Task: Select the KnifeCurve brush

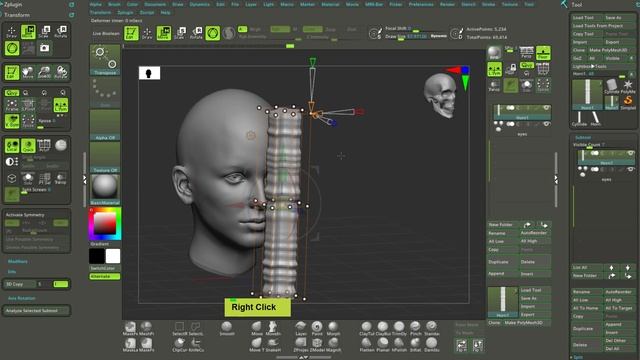Action: click(x=196, y=345)
